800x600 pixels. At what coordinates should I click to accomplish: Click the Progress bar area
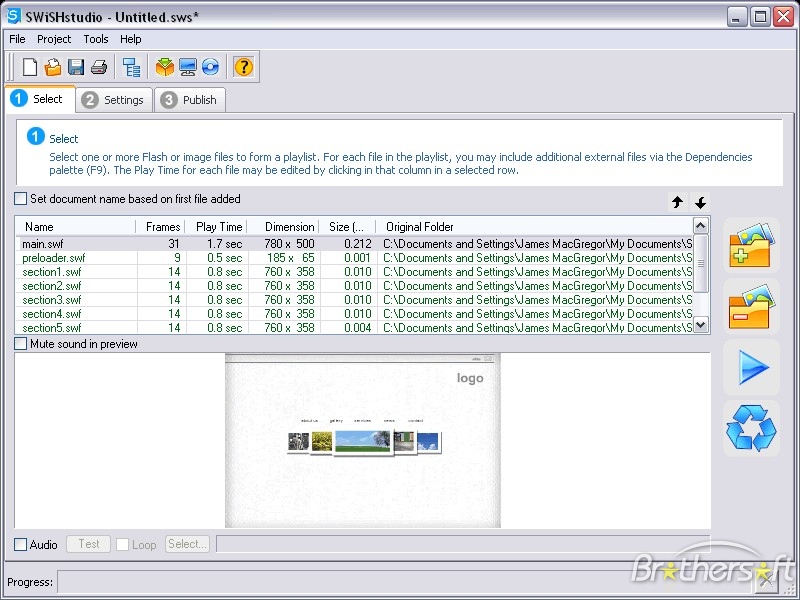pos(406,582)
